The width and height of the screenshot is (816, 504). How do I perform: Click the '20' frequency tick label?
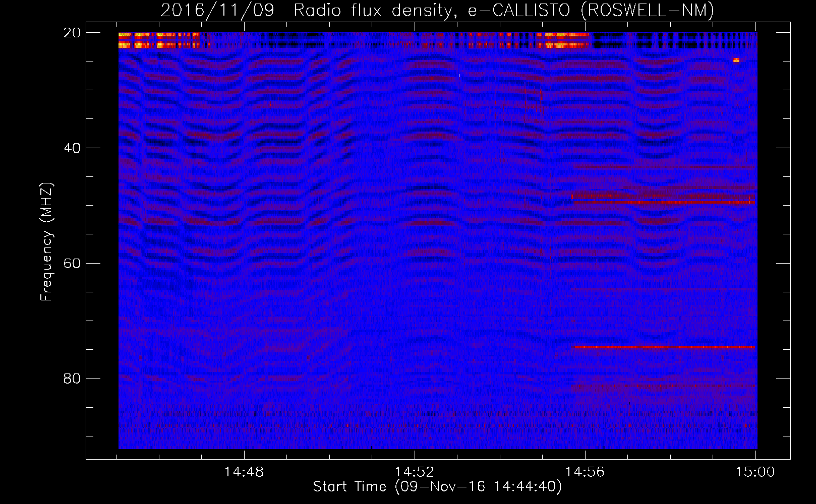[72, 33]
